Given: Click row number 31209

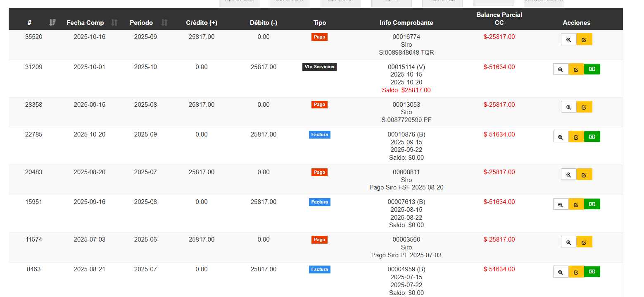Looking at the screenshot, I should coord(33,67).
